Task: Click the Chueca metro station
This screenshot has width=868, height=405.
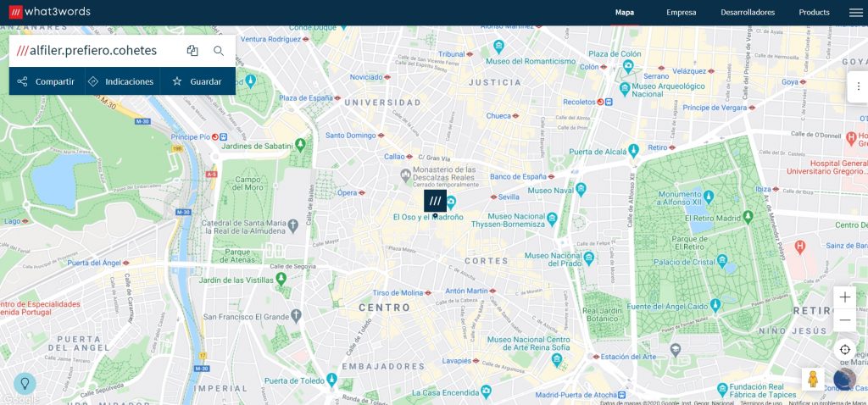Action: click(x=502, y=115)
